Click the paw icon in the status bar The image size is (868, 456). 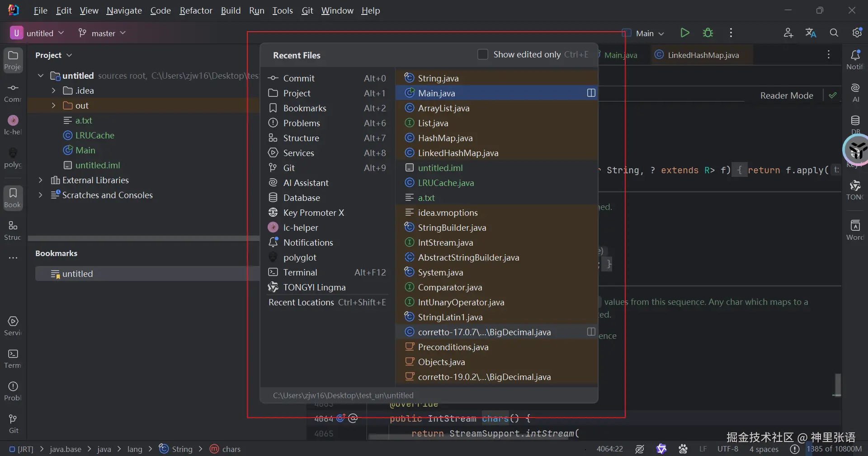pyautogui.click(x=683, y=449)
